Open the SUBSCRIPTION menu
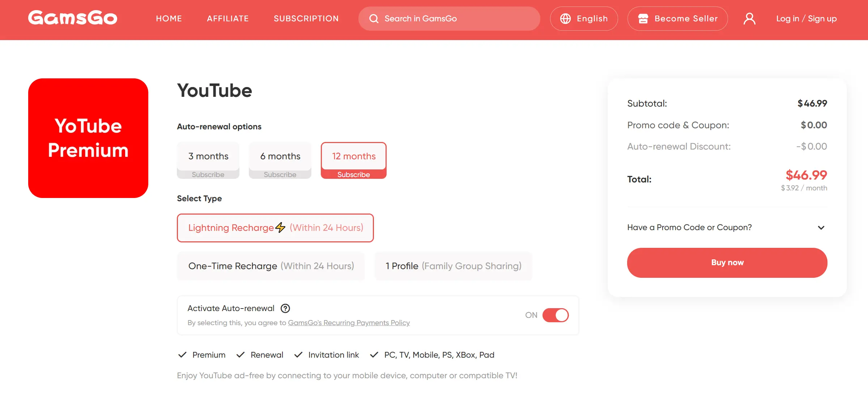The width and height of the screenshot is (868, 401). coord(306,18)
